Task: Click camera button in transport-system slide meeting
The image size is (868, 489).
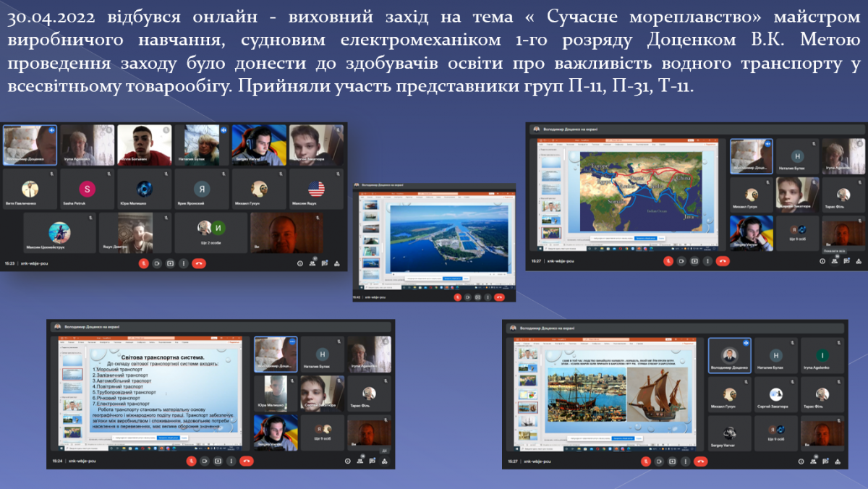Action: 205,460
